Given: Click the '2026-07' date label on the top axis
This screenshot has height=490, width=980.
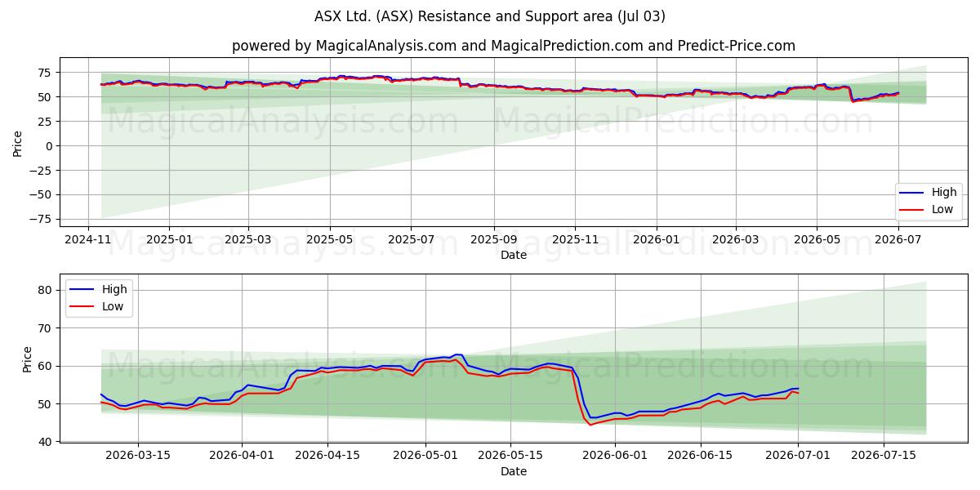Looking at the screenshot, I should point(898,240).
